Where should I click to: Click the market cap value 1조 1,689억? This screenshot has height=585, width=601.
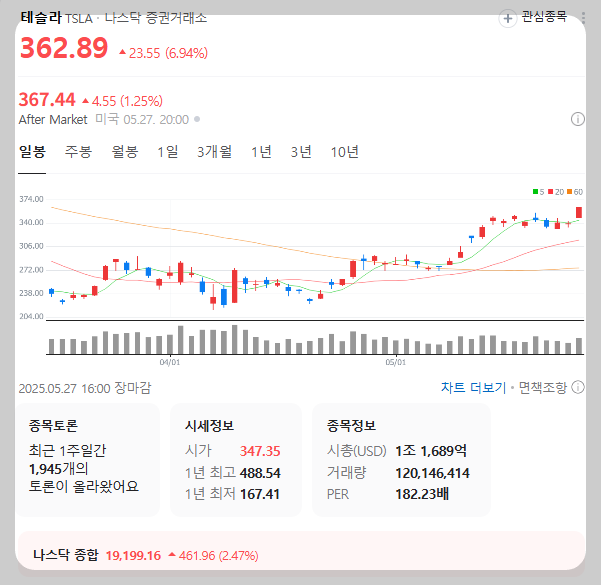tap(431, 451)
